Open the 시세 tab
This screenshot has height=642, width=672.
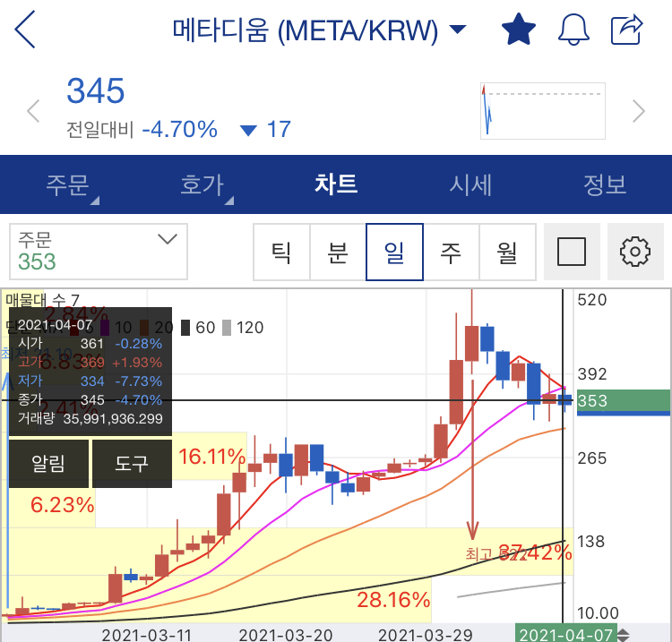(x=470, y=185)
